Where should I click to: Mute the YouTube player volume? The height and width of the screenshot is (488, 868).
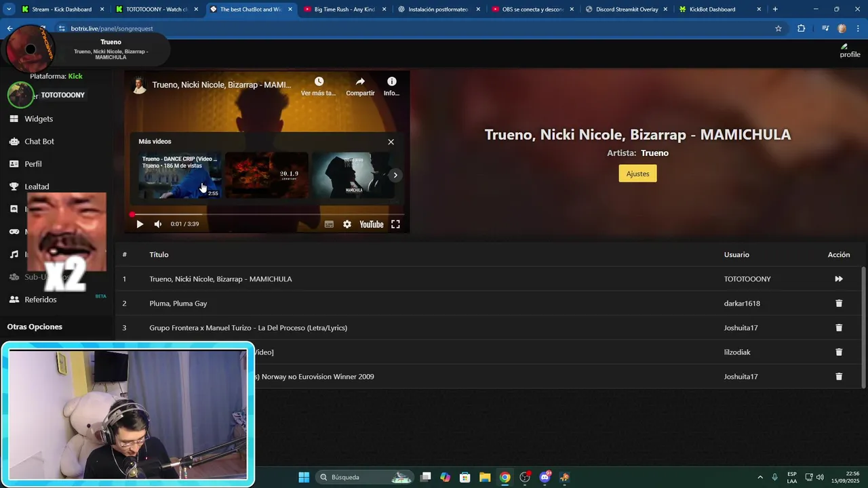(158, 224)
